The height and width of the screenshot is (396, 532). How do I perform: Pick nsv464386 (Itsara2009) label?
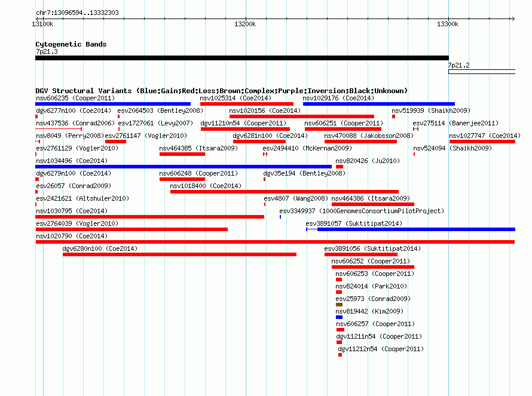(x=371, y=198)
